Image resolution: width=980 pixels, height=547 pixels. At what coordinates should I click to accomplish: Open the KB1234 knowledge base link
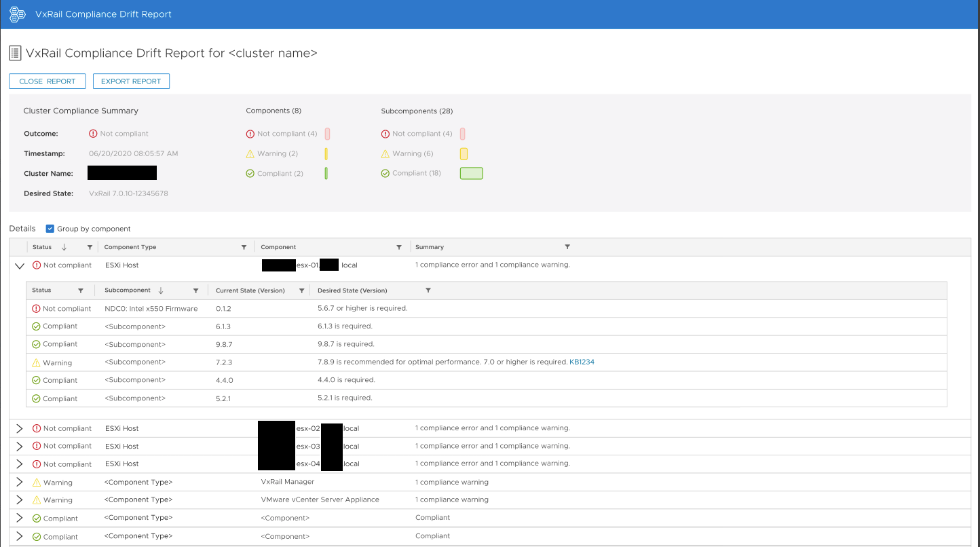(582, 362)
